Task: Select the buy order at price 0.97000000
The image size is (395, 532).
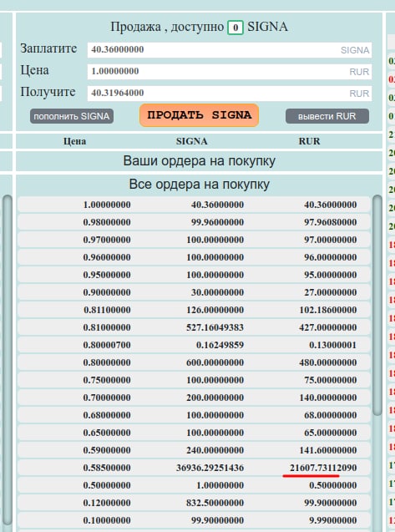Action: [194, 240]
